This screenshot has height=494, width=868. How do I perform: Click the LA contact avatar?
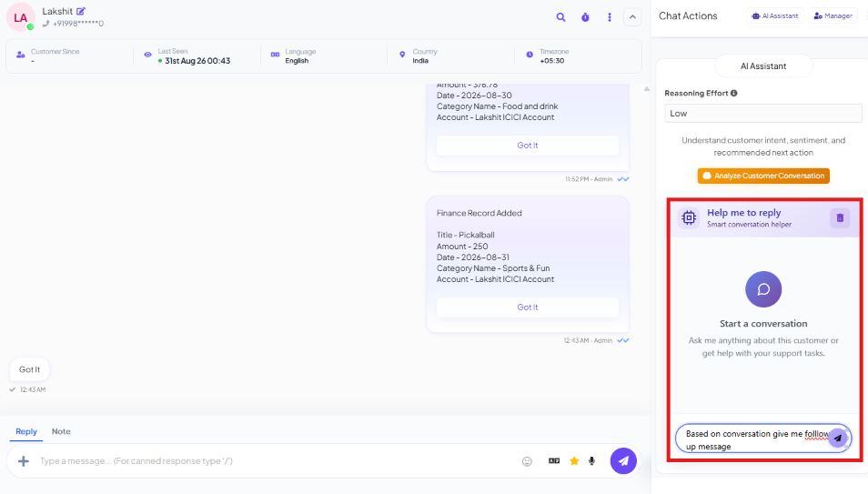coord(21,17)
